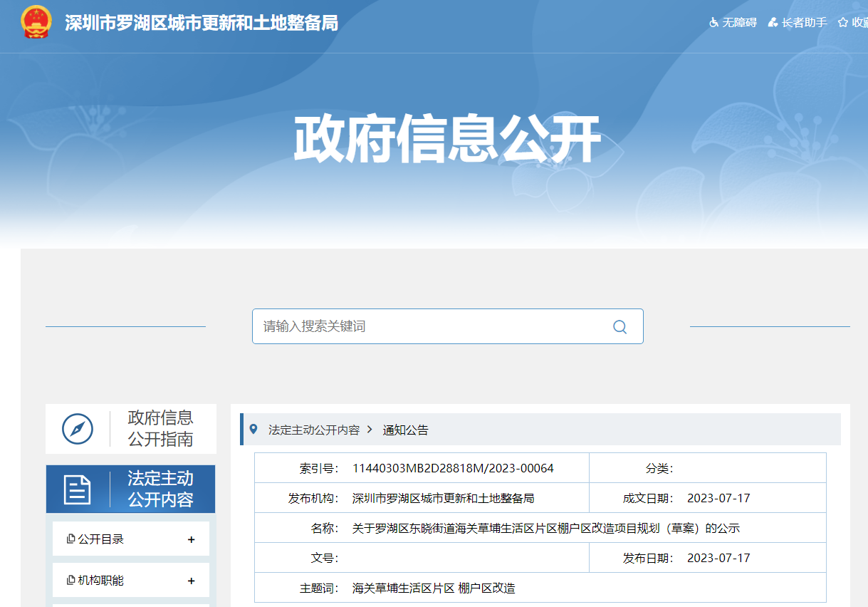868x607 pixels.
Task: Click the breadcrumb location pin icon
Action: (253, 430)
